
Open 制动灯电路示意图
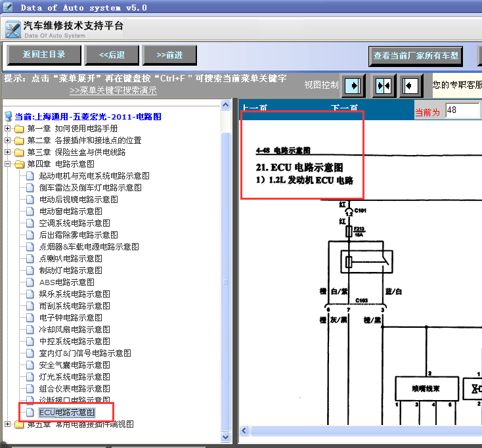pyautogui.click(x=71, y=271)
